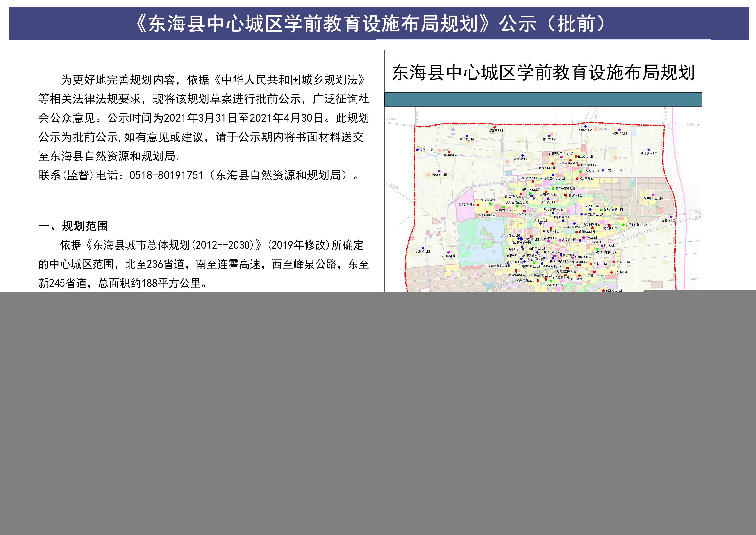Click the text 《中华人民共和国城乡规划法》

click(x=290, y=80)
